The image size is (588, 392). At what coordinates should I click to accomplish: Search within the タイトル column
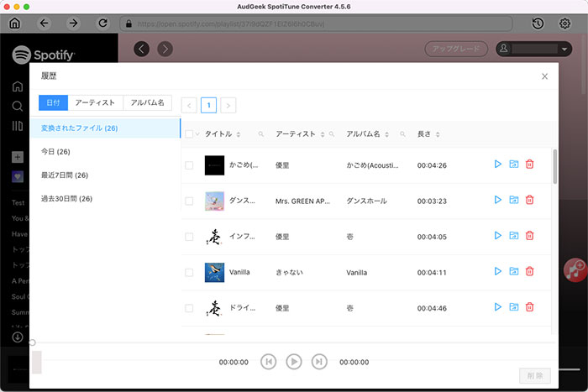[261, 134]
